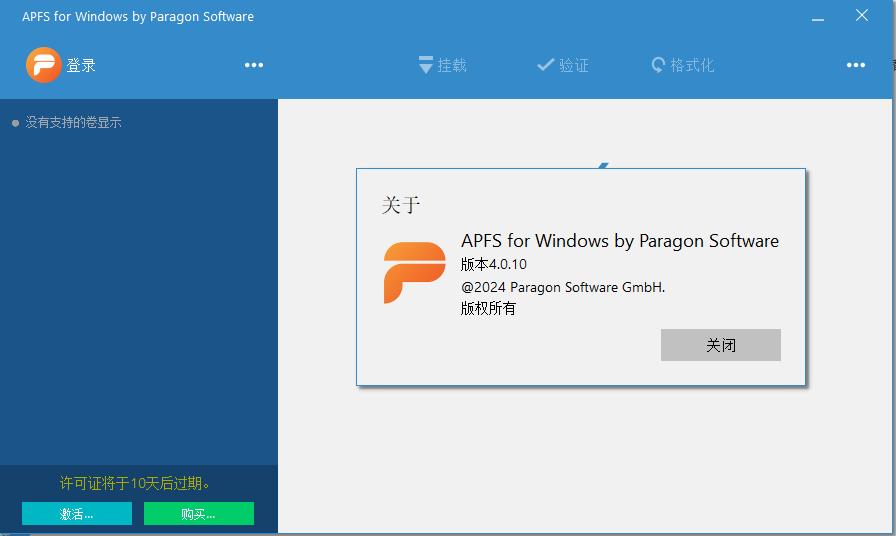Click the window title APFS for Windows by Paragon Software

pos(138,17)
